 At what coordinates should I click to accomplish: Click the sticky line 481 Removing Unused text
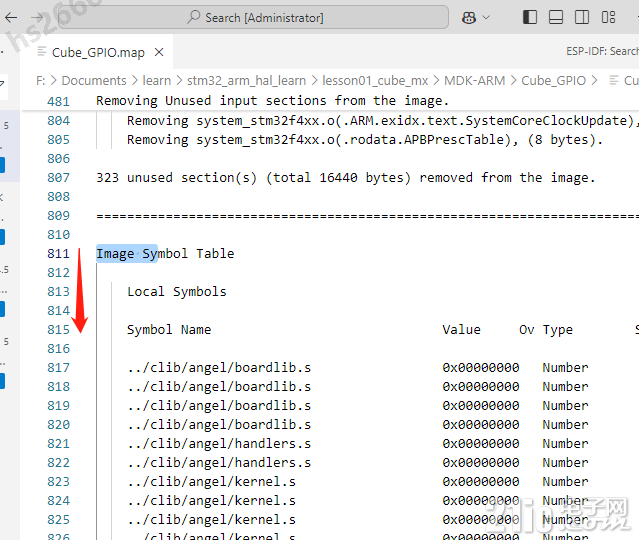(x=272, y=101)
